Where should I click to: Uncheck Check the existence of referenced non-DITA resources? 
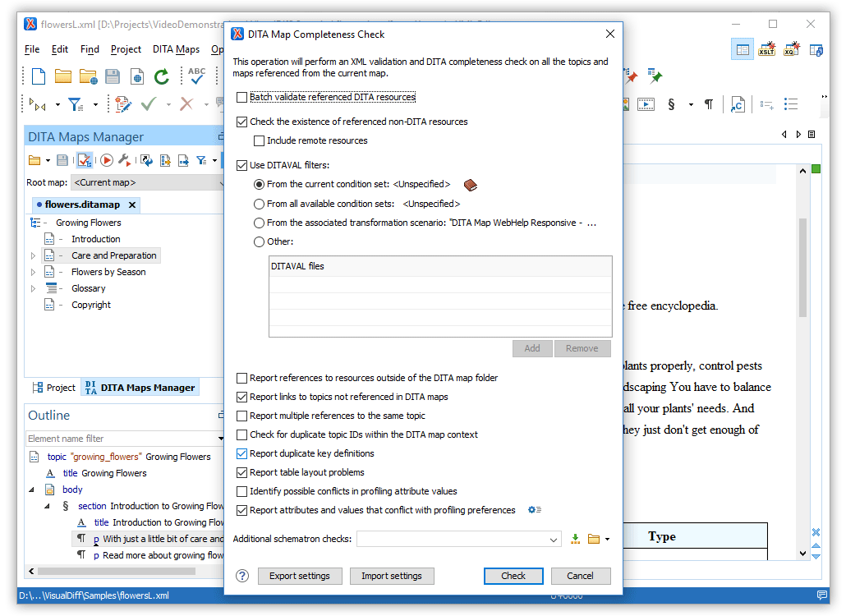241,122
